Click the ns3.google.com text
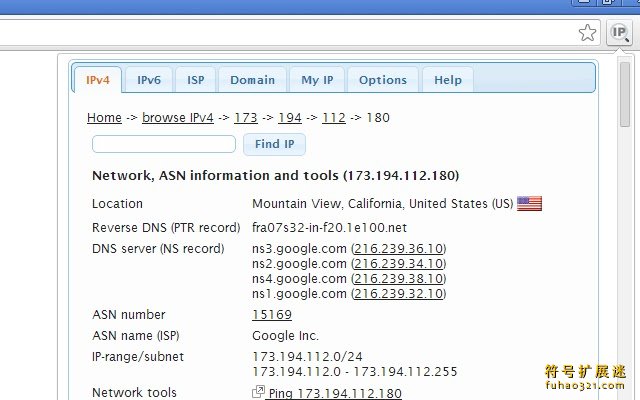The width and height of the screenshot is (640, 400). pos(299,249)
